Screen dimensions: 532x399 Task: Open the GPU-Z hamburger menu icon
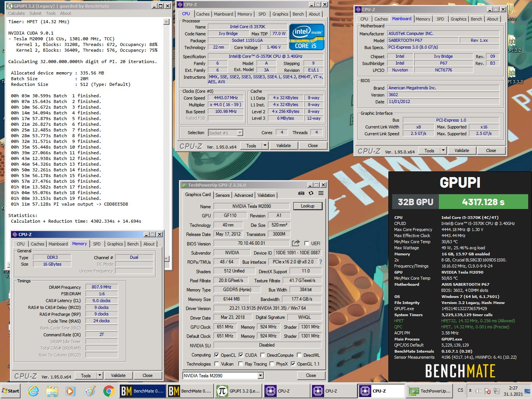coord(321,193)
